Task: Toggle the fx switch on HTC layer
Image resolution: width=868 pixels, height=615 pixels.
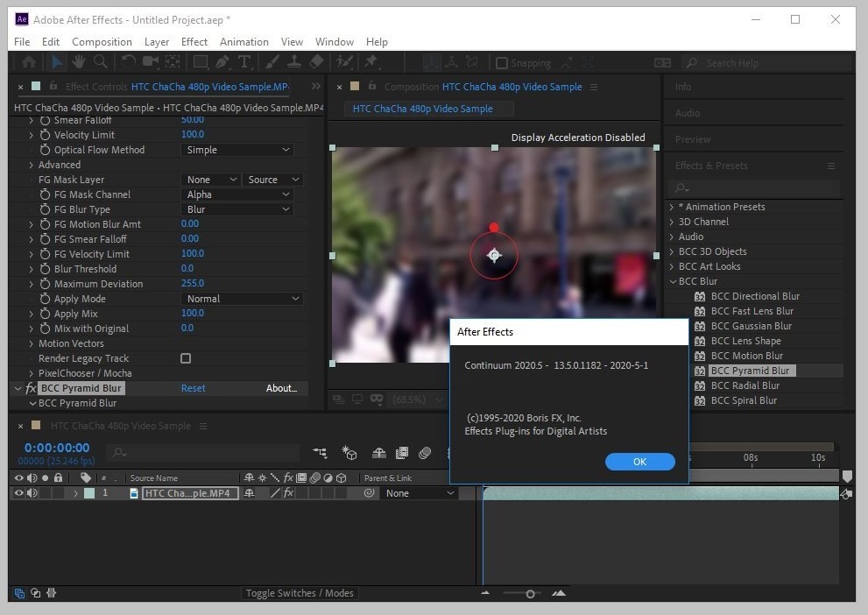Action: pyautogui.click(x=288, y=492)
